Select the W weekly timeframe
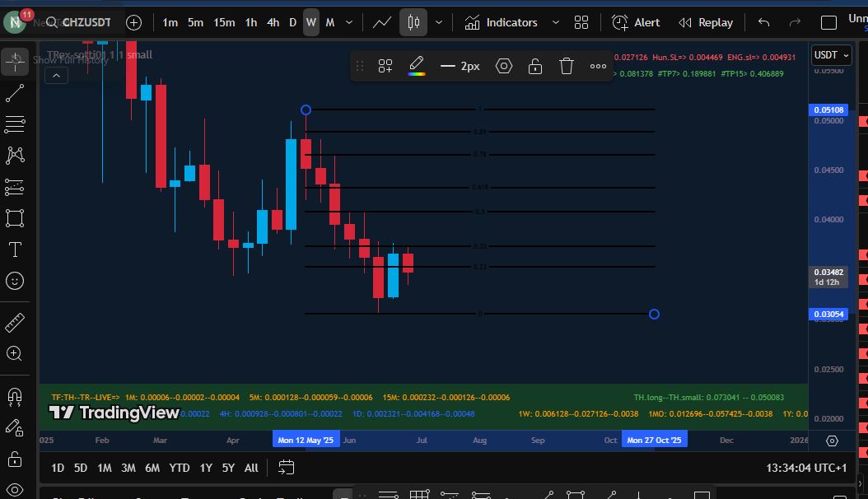 311,23
